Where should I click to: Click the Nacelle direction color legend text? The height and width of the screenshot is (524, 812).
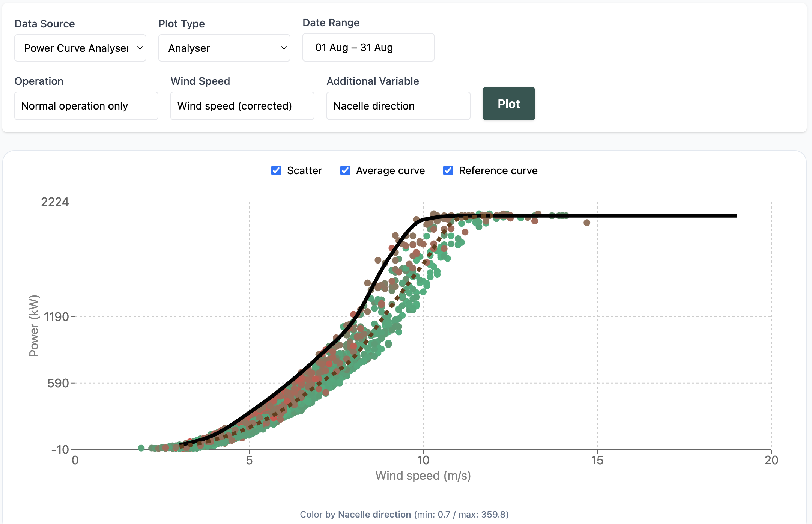tap(374, 514)
